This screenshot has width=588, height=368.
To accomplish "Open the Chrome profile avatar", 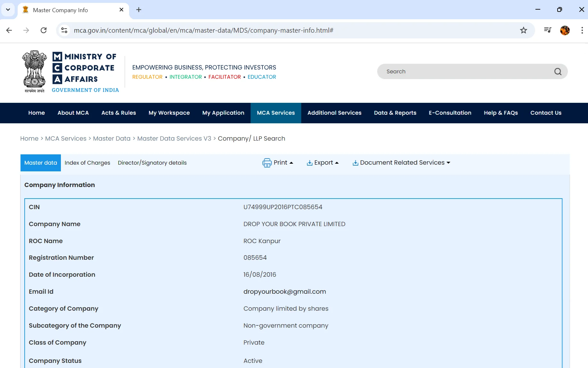I will coord(565,30).
